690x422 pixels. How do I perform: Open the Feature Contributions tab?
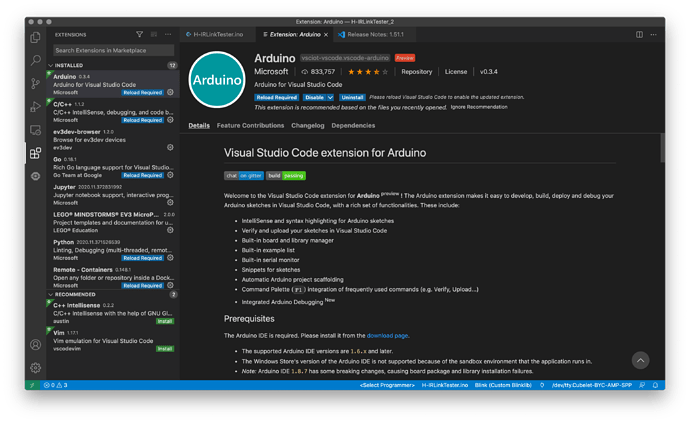(250, 125)
